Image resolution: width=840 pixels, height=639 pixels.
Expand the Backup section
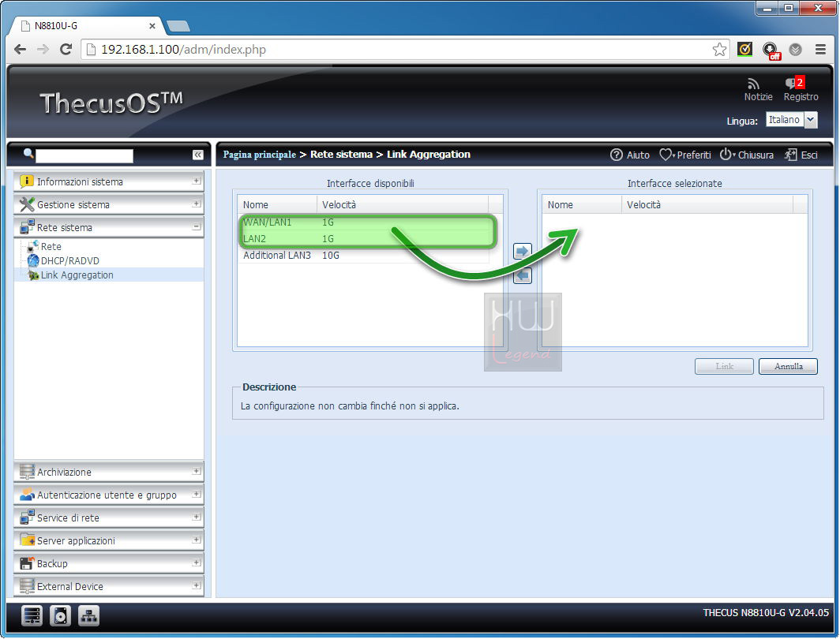click(x=196, y=562)
